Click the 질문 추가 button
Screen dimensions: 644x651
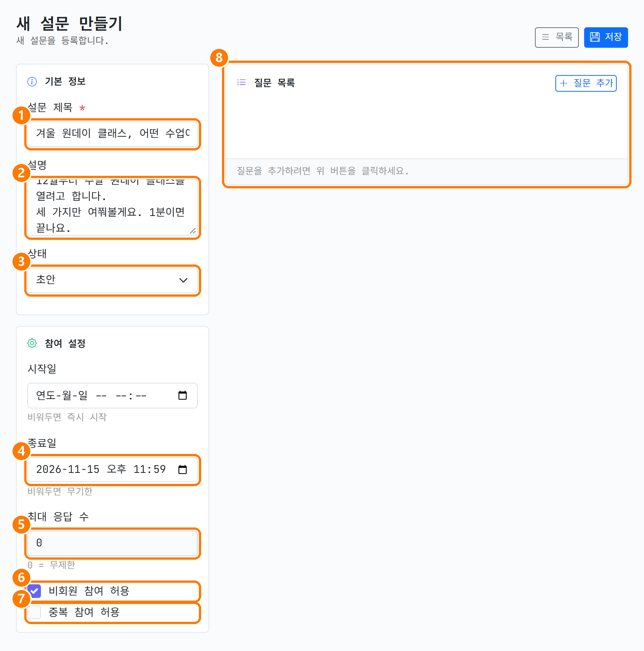(586, 83)
